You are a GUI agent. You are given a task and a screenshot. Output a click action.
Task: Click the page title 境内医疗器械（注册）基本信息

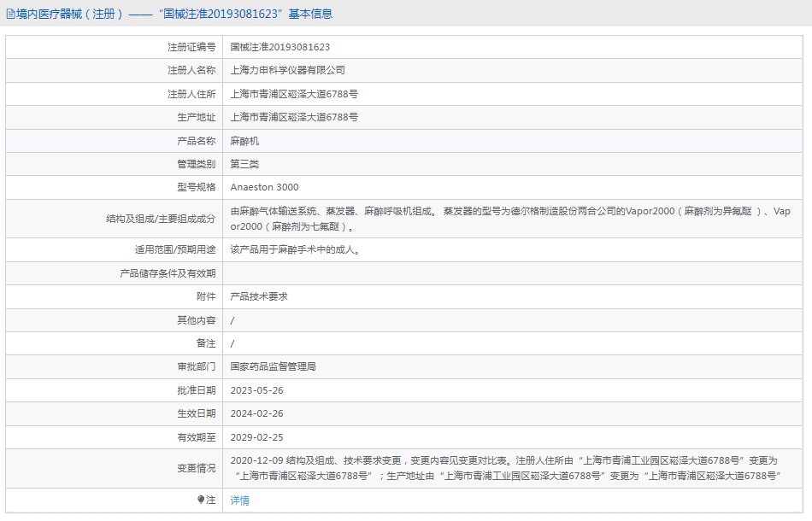[x=174, y=14]
